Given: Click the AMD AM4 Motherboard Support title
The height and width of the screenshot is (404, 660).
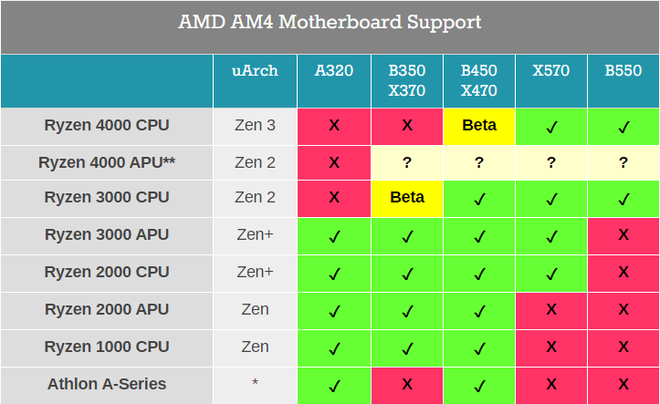Looking at the screenshot, I should 330,22.
